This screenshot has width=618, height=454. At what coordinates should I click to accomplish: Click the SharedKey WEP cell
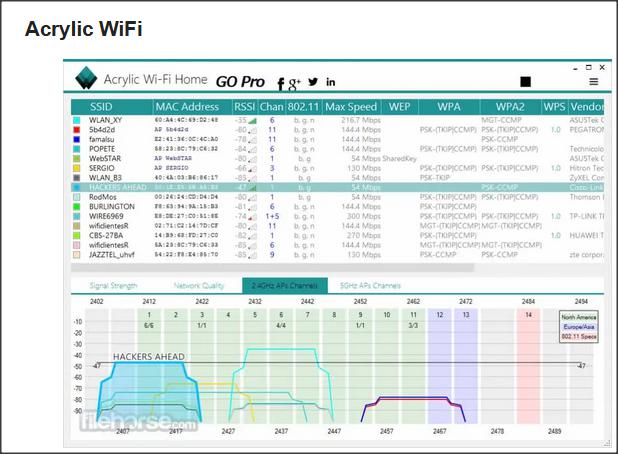tap(399, 158)
